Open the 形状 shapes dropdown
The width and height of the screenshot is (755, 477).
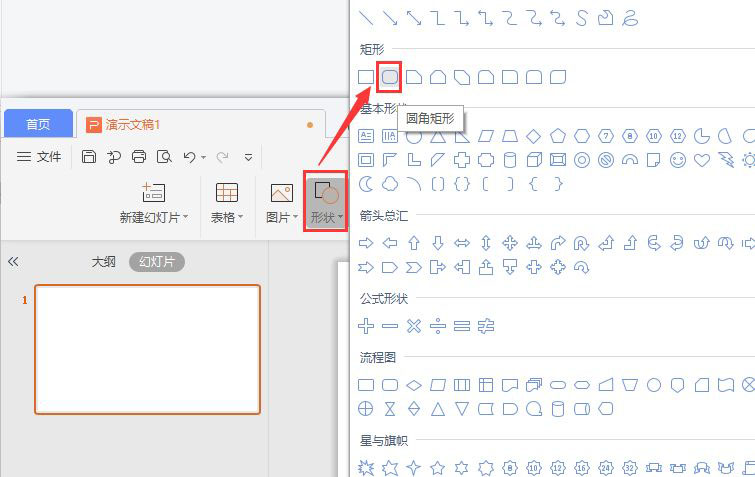[326, 203]
